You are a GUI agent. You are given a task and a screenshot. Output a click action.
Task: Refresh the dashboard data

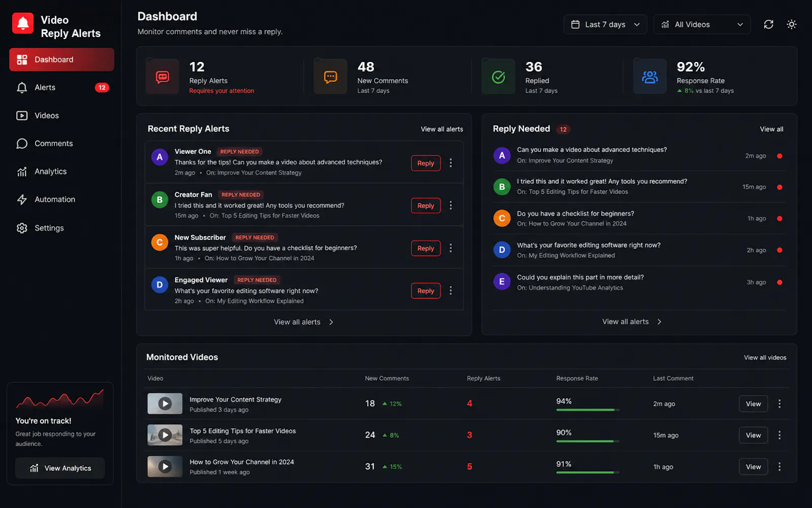click(x=768, y=24)
